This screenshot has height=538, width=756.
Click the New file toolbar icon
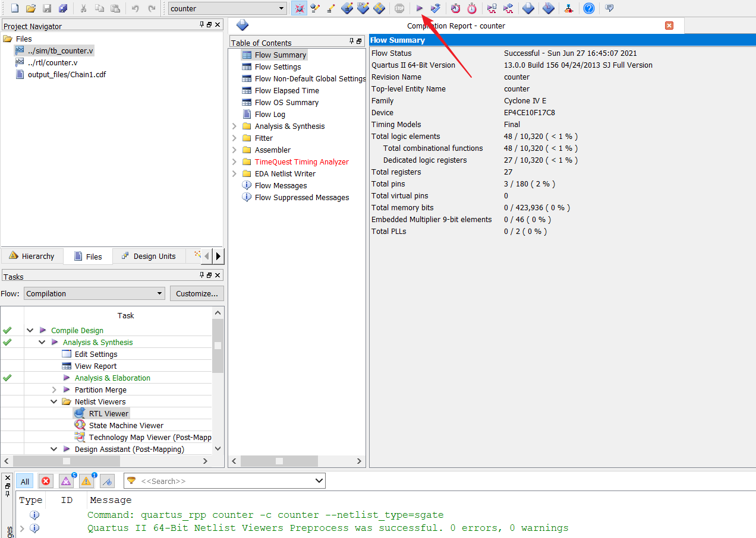coord(15,8)
